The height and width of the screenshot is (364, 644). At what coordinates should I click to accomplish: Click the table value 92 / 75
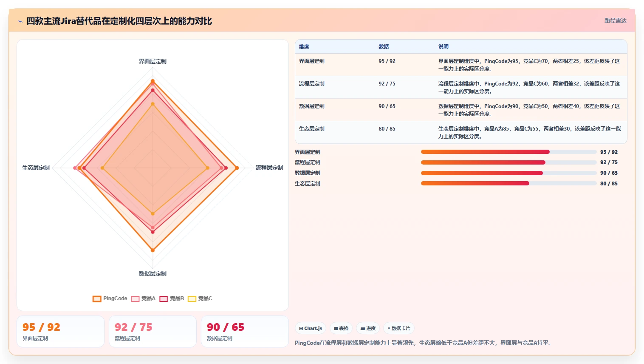click(387, 84)
